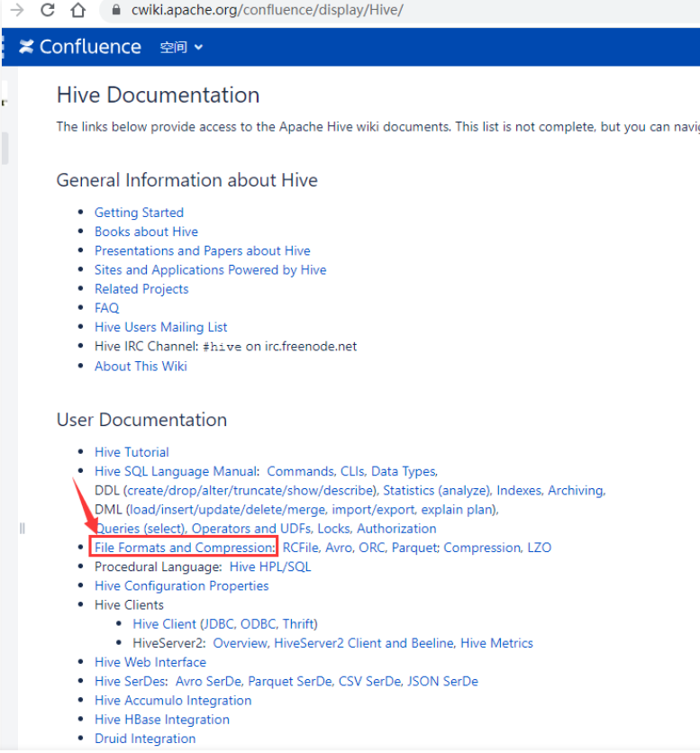
Task: Open the Avro file format link
Action: [340, 548]
